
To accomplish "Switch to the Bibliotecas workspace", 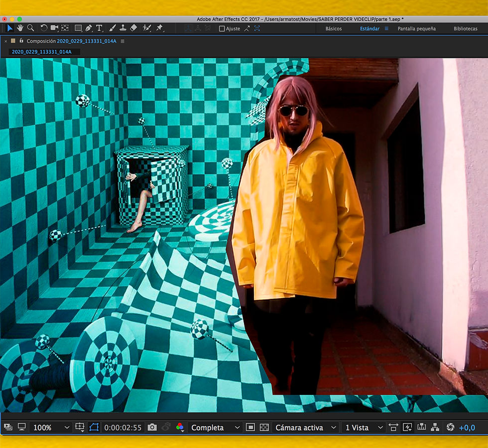I will [465, 29].
